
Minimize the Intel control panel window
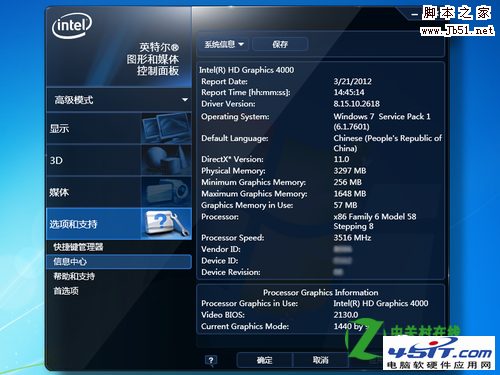pos(414,15)
